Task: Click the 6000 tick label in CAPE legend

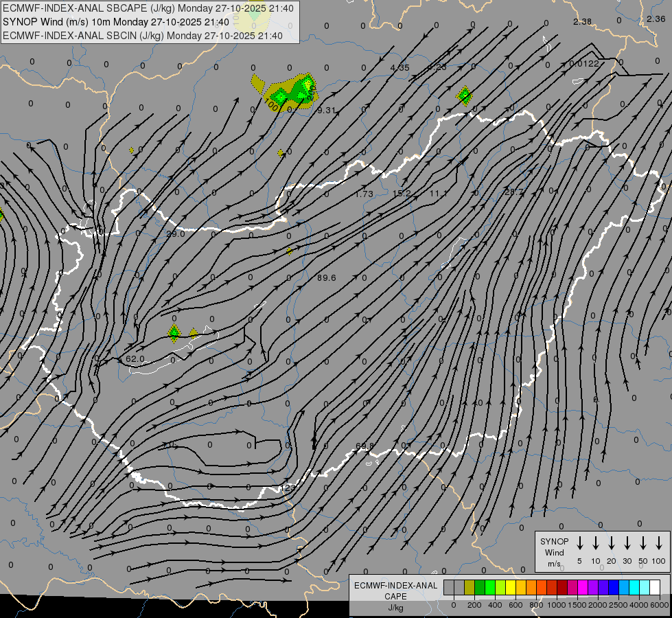Action: [x=660, y=605]
